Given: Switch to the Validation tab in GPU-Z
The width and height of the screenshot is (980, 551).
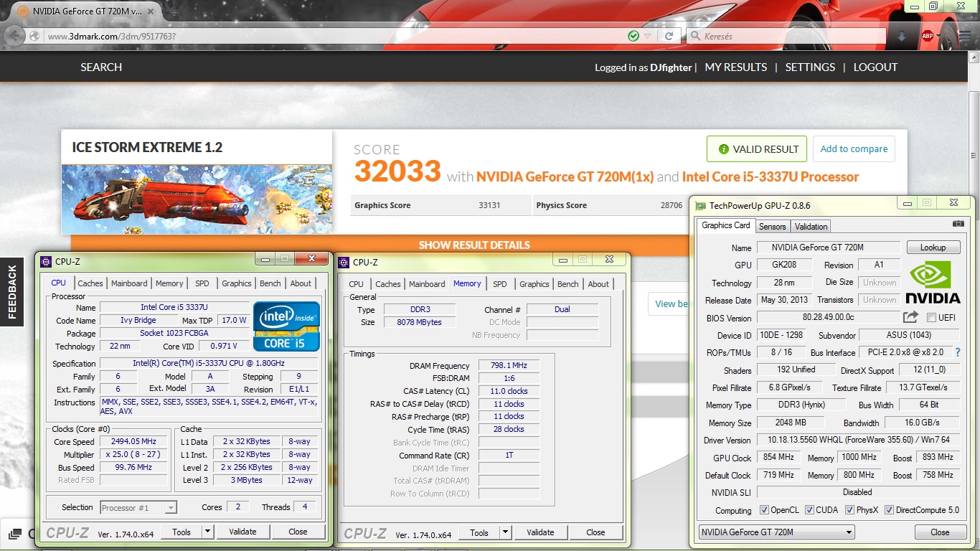Looking at the screenshot, I should click(811, 227).
